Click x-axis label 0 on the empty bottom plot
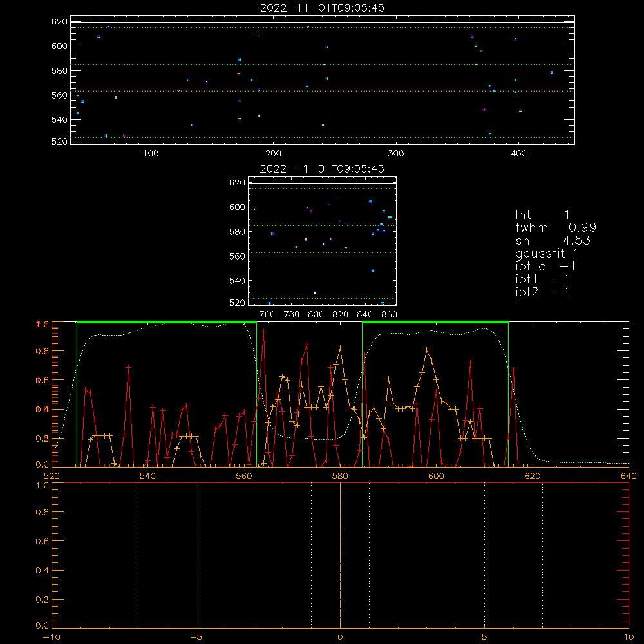 [340, 637]
